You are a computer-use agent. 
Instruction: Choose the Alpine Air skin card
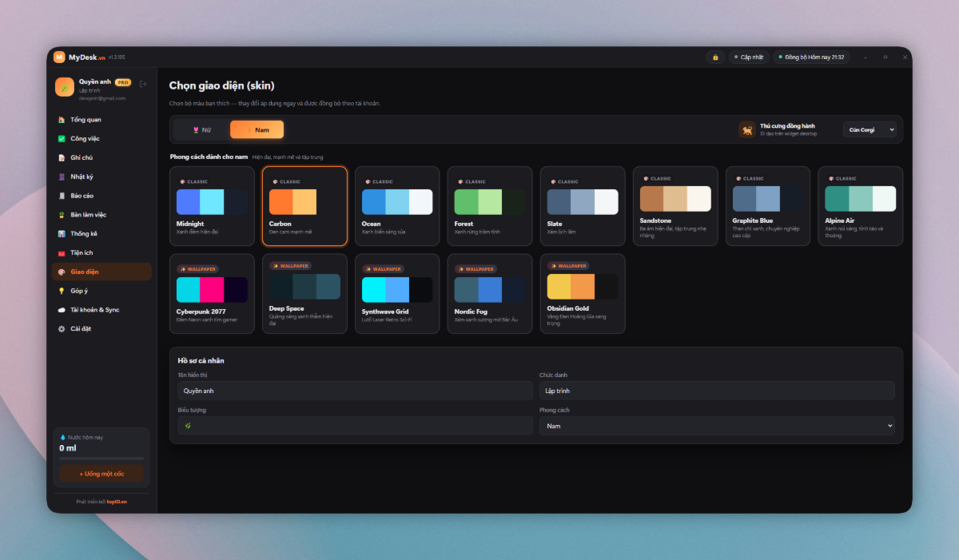(x=861, y=206)
